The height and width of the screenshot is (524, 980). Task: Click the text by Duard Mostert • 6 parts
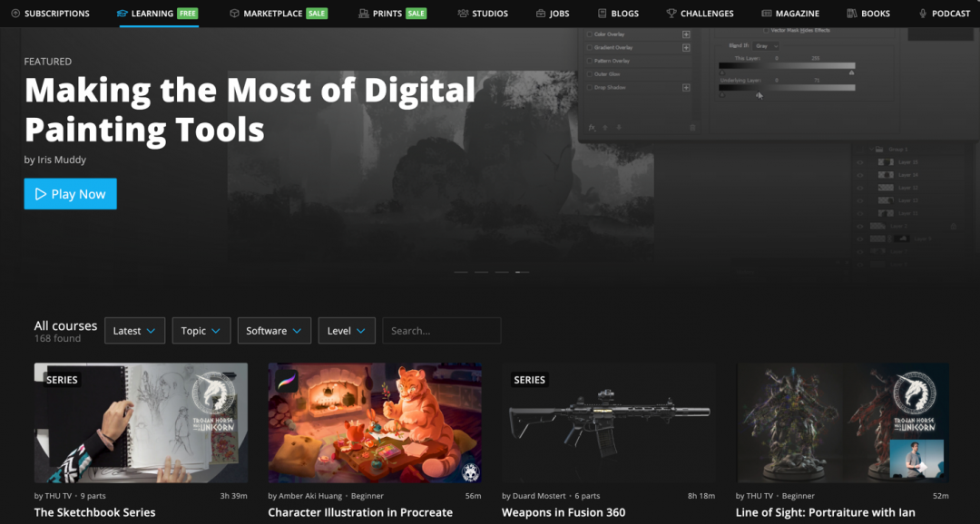pyautogui.click(x=551, y=496)
